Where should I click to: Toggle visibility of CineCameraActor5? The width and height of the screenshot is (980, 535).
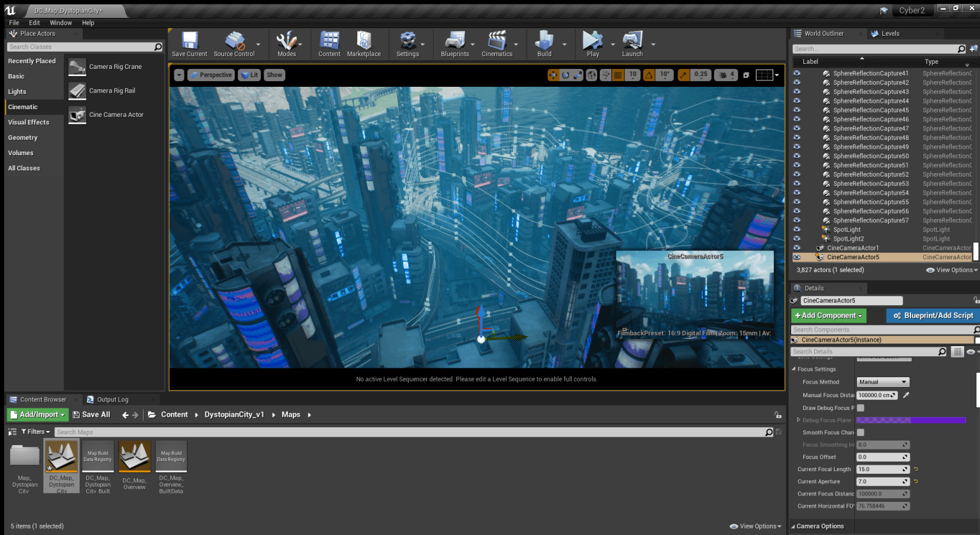click(797, 257)
